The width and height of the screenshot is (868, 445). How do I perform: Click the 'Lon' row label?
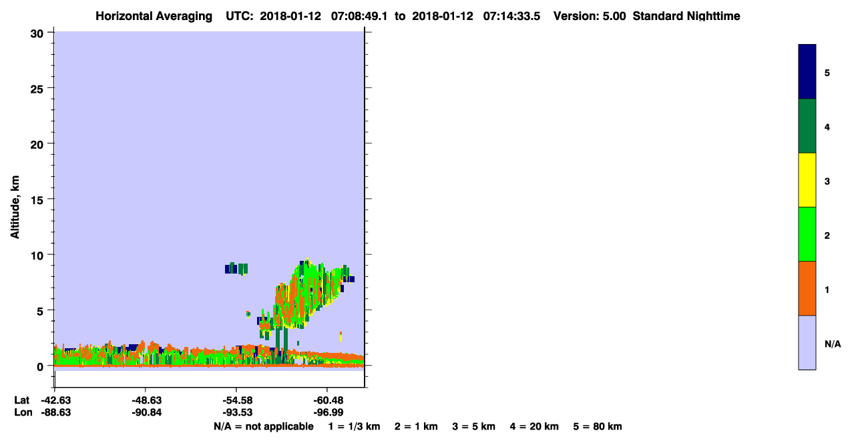click(22, 412)
